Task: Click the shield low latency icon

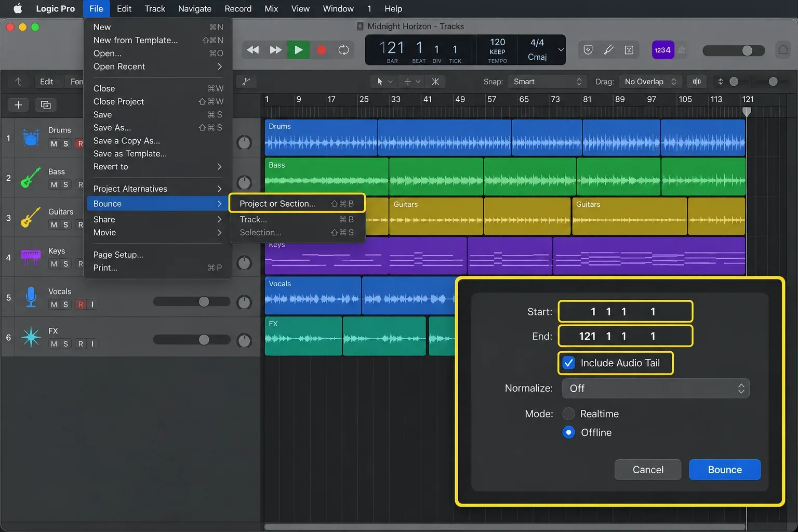Action: pyautogui.click(x=588, y=50)
